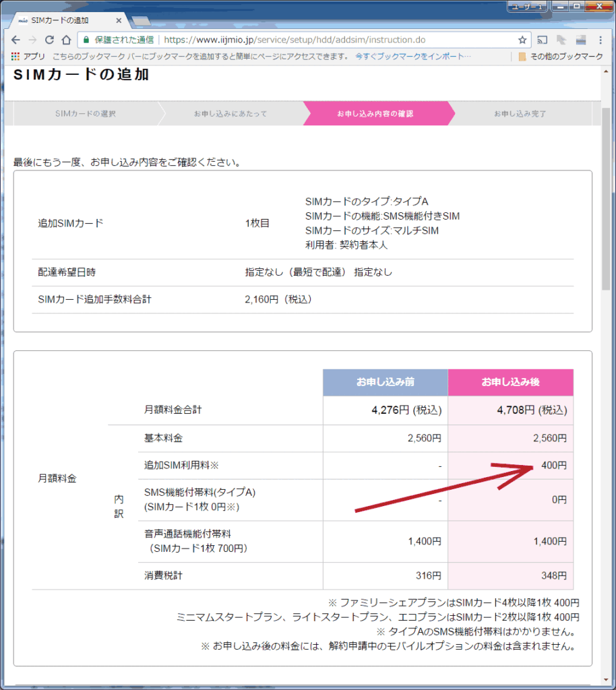Click the forward navigation arrow

(x=33, y=40)
